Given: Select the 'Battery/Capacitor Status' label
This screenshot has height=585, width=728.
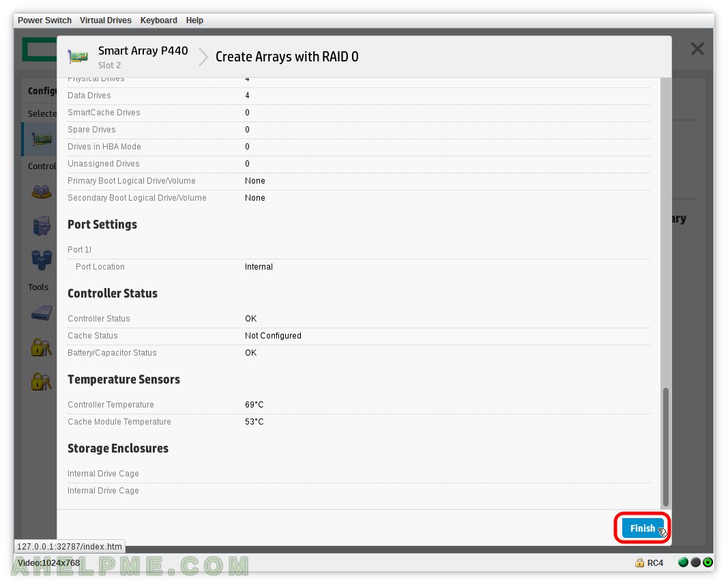Looking at the screenshot, I should click(112, 353).
